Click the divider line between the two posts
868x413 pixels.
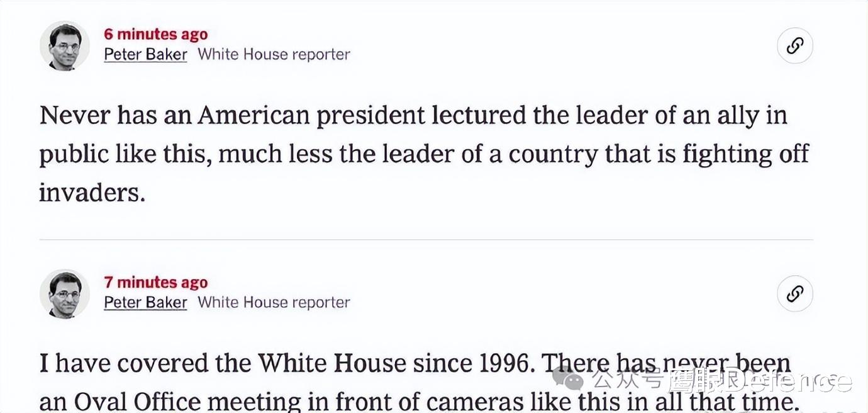426,240
